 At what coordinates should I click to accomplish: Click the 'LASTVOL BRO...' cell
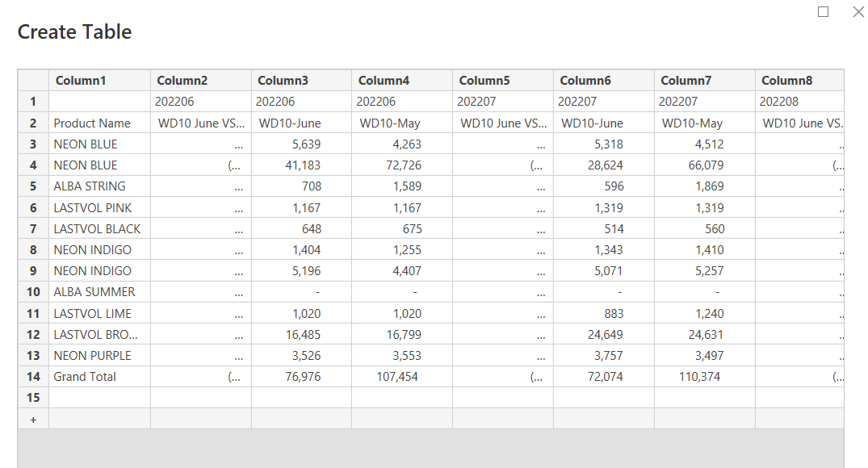point(99,334)
